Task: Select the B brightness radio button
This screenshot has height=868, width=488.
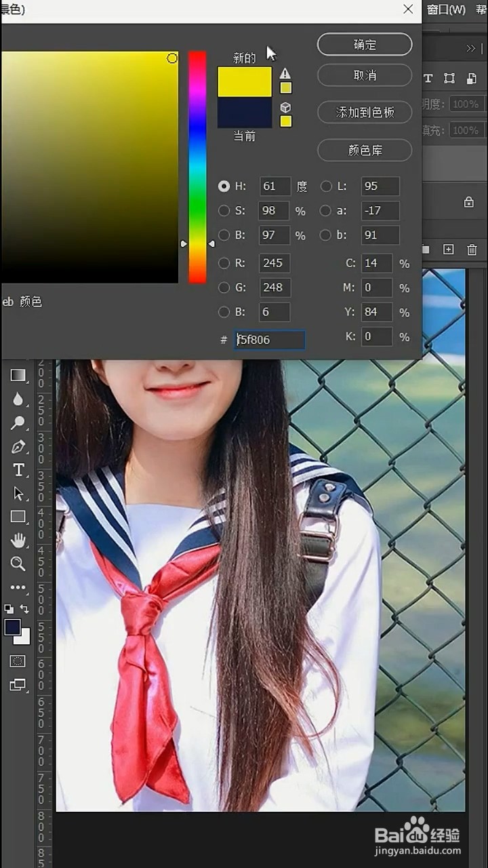Action: point(224,235)
